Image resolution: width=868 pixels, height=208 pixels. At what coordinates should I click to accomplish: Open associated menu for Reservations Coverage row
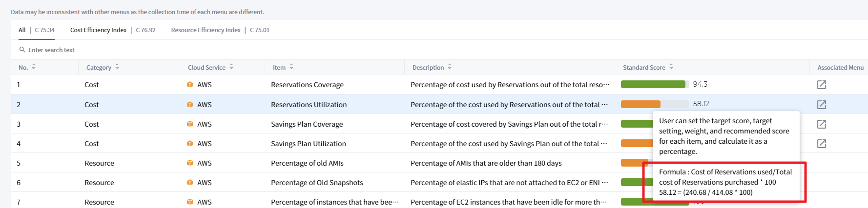[821, 85]
